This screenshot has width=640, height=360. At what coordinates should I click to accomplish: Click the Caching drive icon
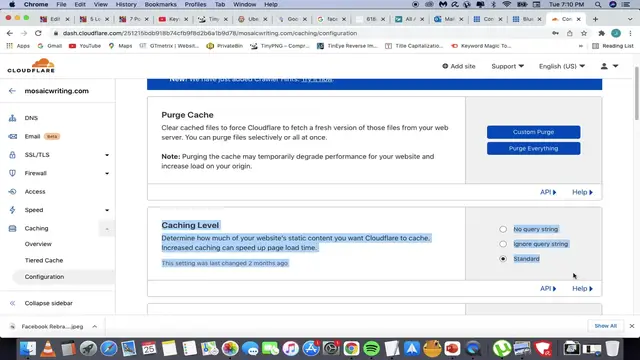click(x=13, y=228)
